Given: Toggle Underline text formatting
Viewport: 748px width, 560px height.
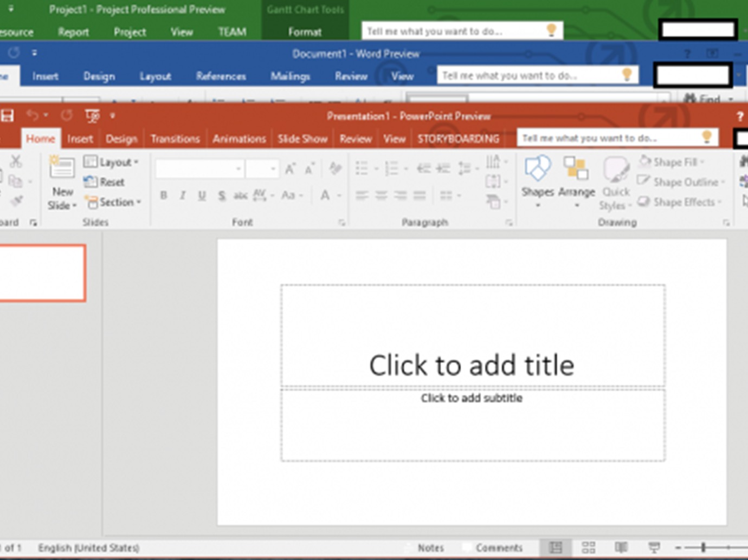Looking at the screenshot, I should [x=202, y=196].
